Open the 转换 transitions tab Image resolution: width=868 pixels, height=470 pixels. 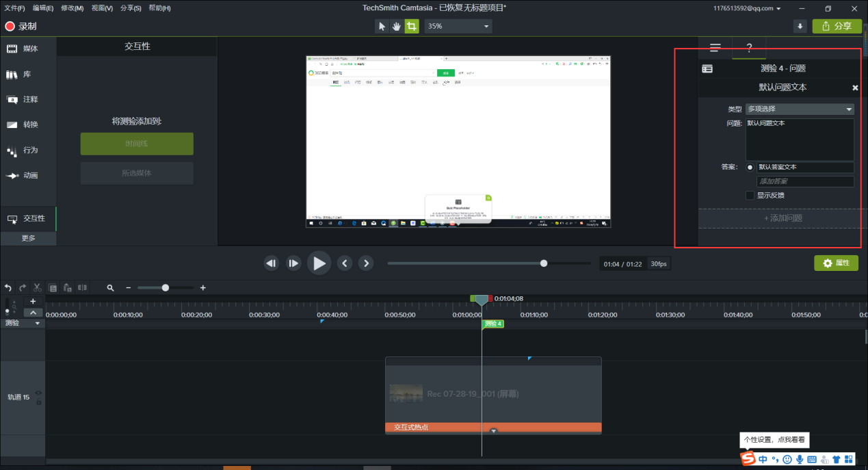click(x=28, y=125)
